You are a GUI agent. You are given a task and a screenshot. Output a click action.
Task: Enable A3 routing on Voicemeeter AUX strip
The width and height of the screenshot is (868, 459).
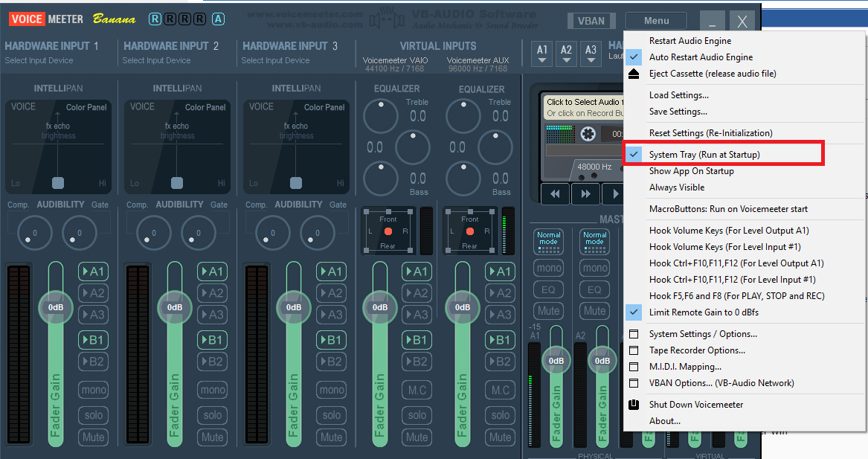tap(500, 315)
